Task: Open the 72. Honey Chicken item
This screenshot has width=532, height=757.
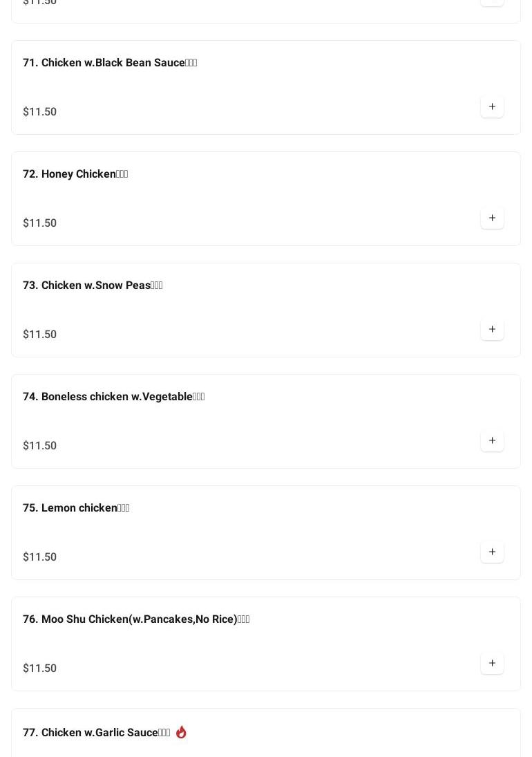Action: point(75,174)
